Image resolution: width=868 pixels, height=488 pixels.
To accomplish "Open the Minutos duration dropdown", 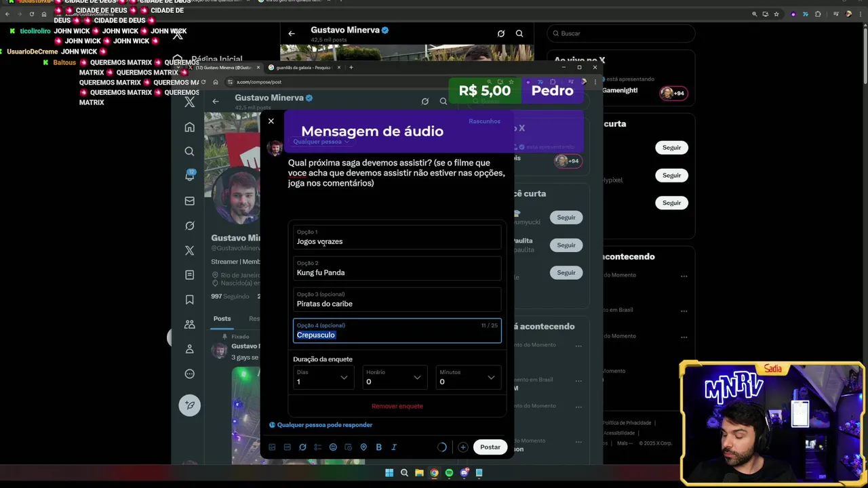I will click(469, 378).
